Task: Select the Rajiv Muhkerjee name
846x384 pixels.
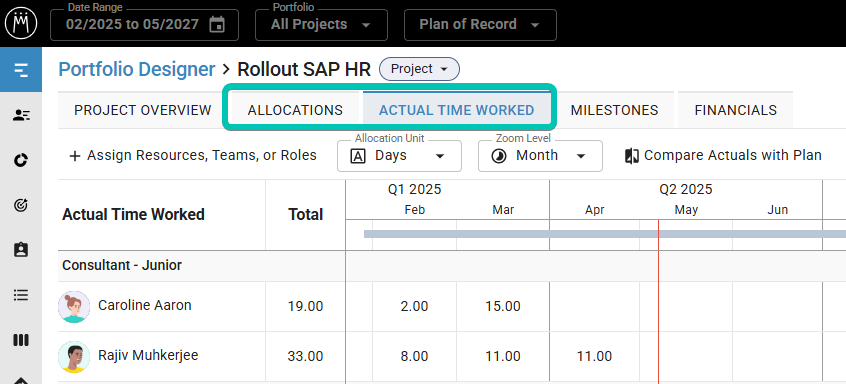Action: pos(148,355)
